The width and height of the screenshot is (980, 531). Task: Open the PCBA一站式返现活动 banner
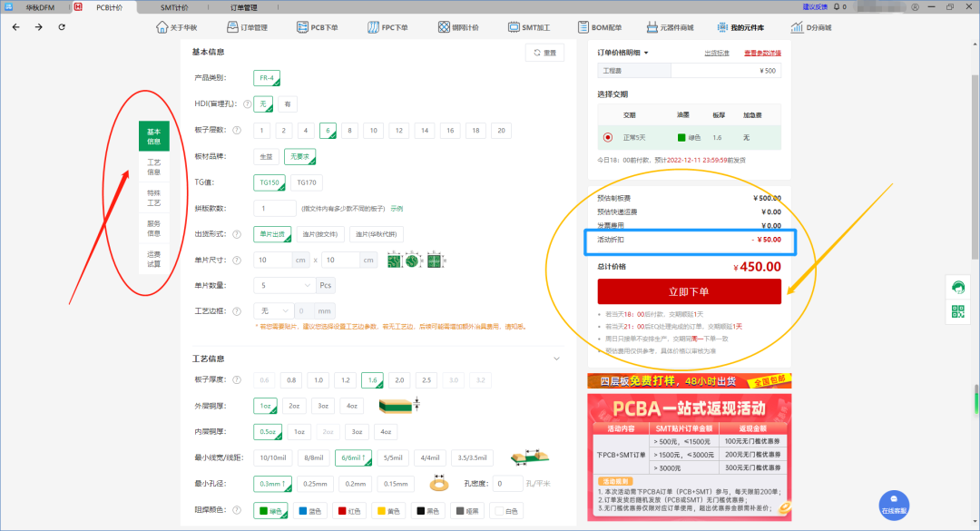coord(690,457)
